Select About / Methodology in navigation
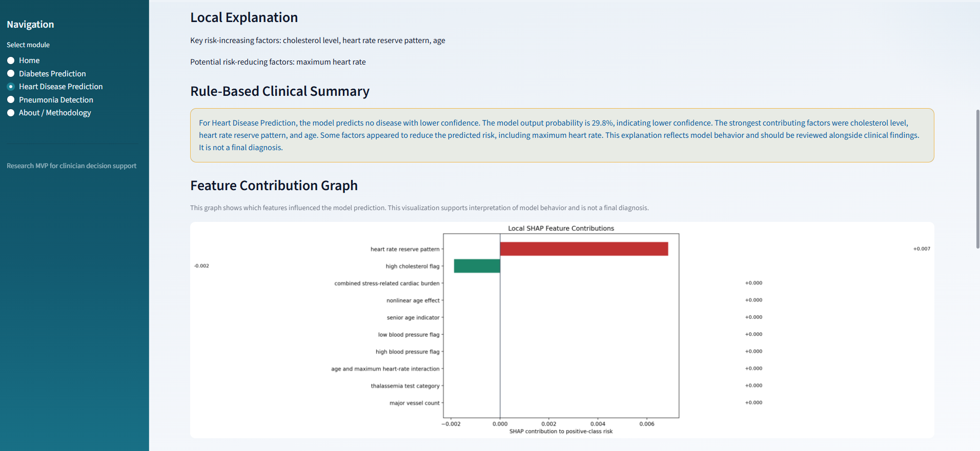980x451 pixels. click(11, 113)
